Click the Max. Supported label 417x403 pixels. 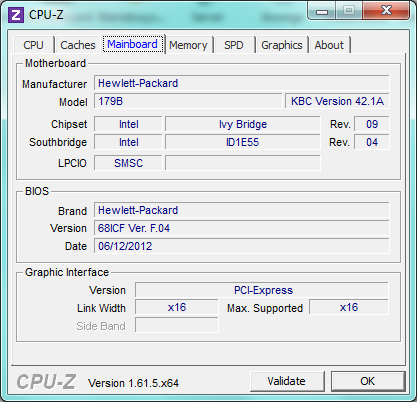[x=265, y=308]
